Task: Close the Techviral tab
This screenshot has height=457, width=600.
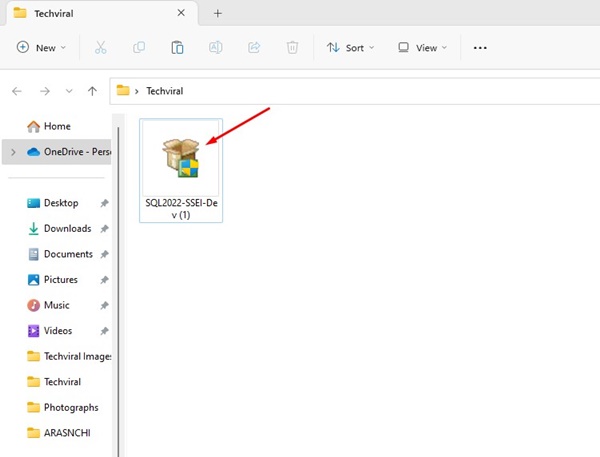Action: [181, 13]
